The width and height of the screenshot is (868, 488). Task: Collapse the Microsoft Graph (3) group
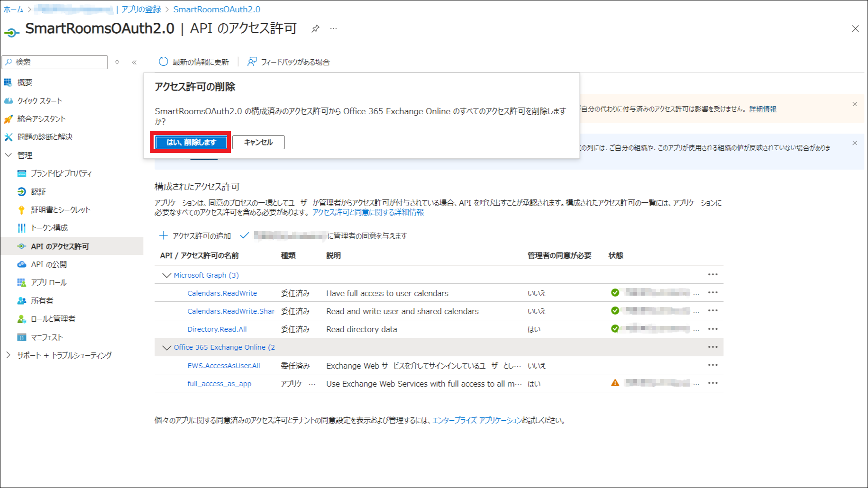166,275
